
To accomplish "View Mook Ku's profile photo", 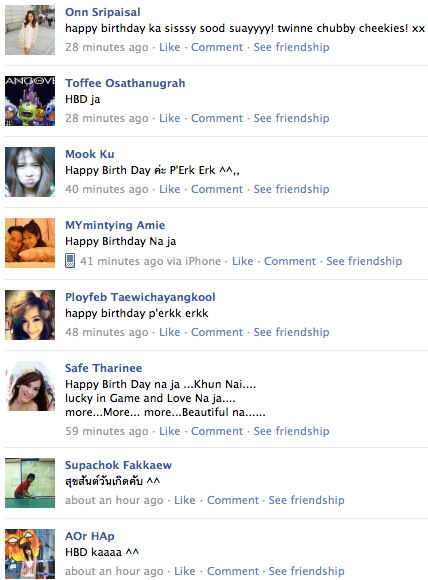I will coord(30,172).
